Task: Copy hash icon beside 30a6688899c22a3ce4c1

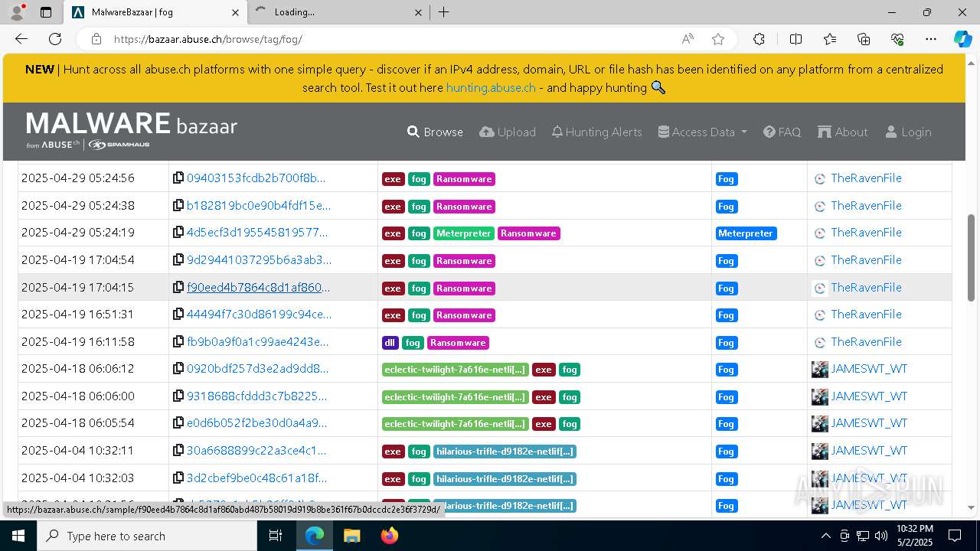Action: 178,451
